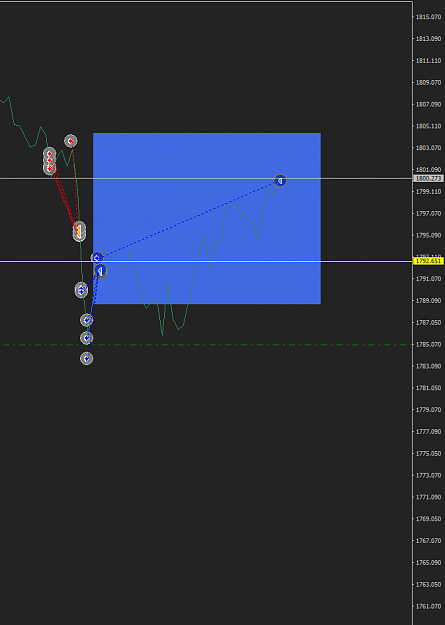This screenshot has height=625, width=445.
Task: Click the 1775.050 price axis label
Action: tap(429, 454)
